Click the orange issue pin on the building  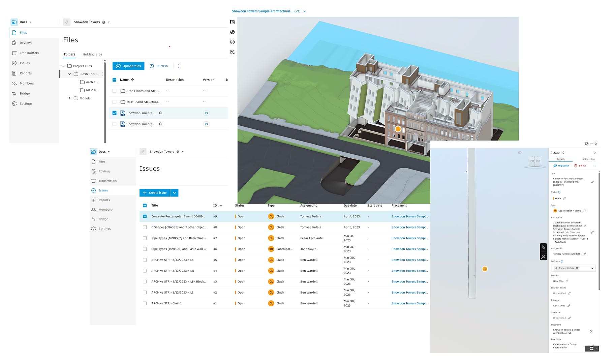click(398, 129)
